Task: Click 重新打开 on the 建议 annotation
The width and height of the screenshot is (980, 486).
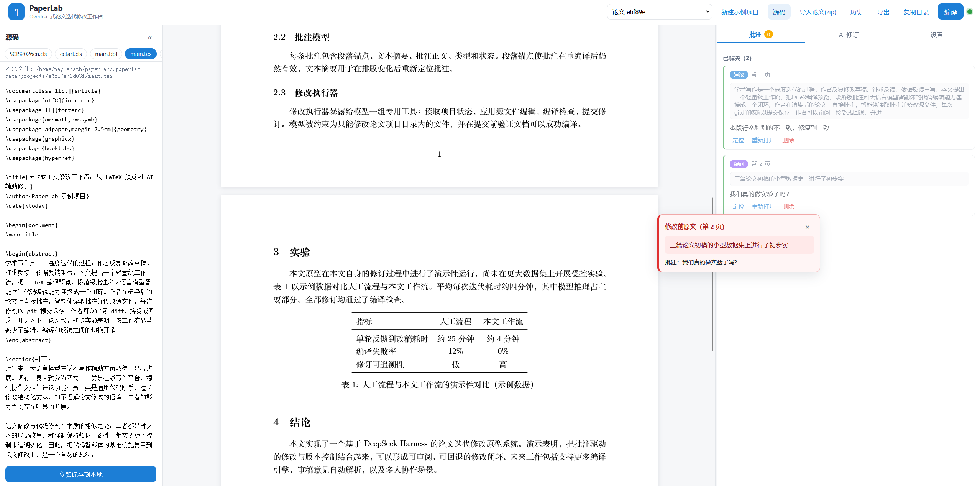Action: click(763, 140)
